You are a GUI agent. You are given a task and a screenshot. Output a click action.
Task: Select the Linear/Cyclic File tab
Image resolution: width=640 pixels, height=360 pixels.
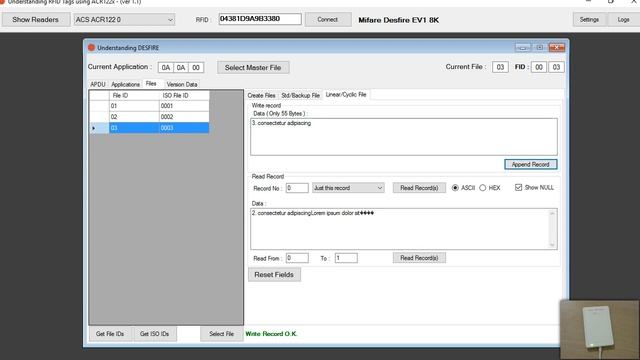[346, 94]
